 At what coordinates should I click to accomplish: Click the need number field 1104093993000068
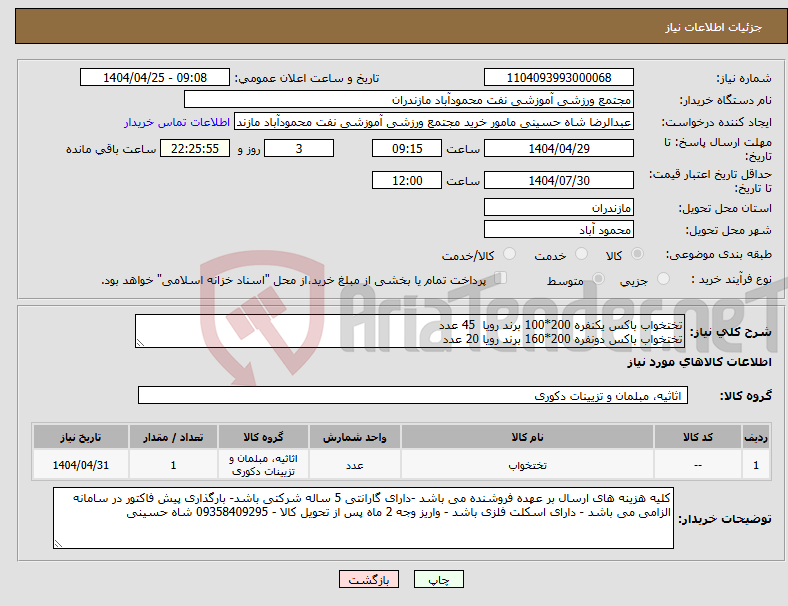(x=559, y=78)
